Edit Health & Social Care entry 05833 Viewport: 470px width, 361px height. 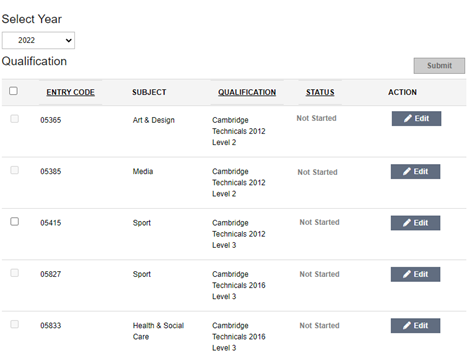coord(415,325)
